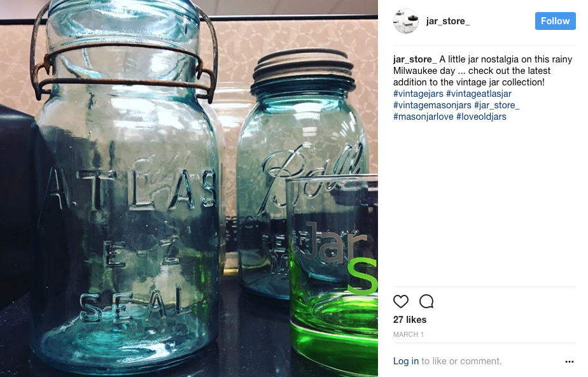Open comments via the speech bubble icon
588x377 pixels.
[x=426, y=301]
